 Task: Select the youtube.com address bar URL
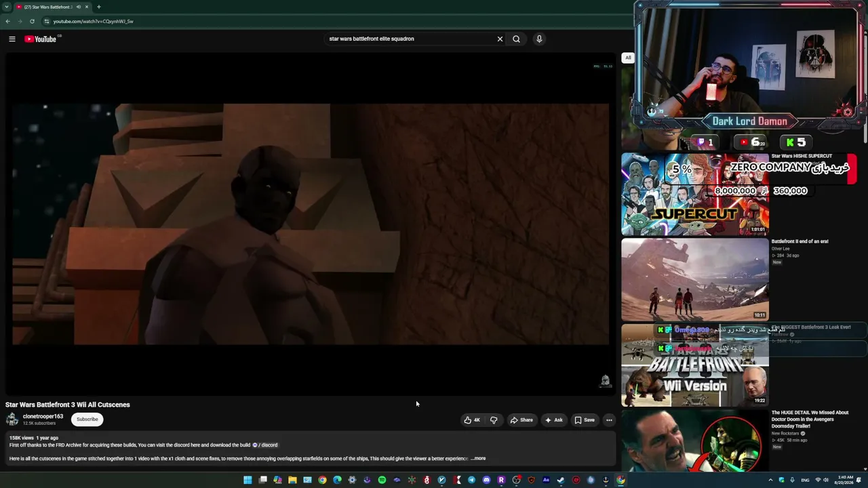(x=93, y=21)
